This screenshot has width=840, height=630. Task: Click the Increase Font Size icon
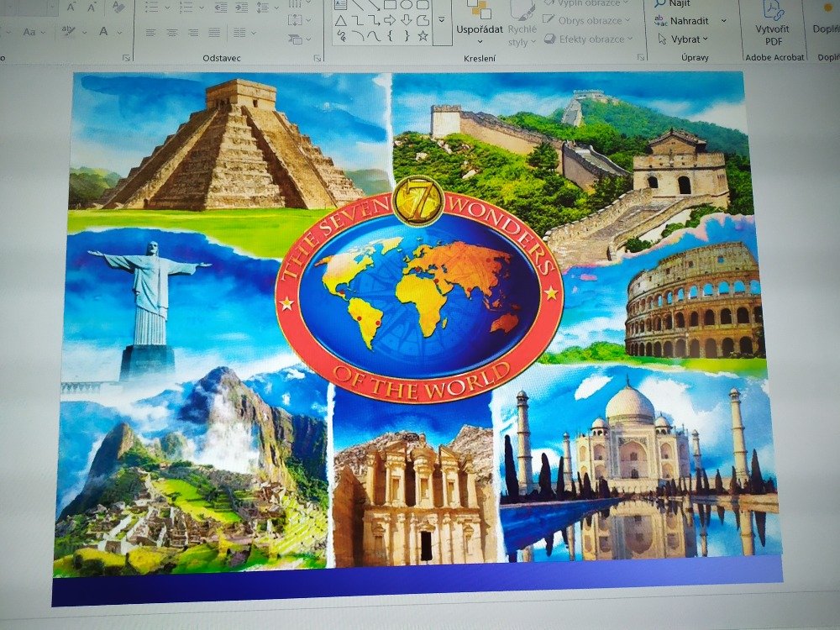click(x=71, y=8)
